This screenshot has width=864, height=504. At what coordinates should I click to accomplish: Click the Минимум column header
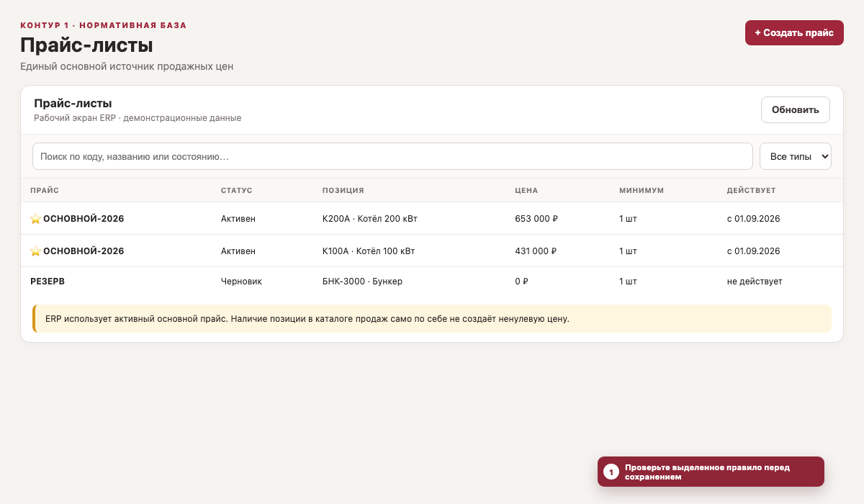[642, 190]
